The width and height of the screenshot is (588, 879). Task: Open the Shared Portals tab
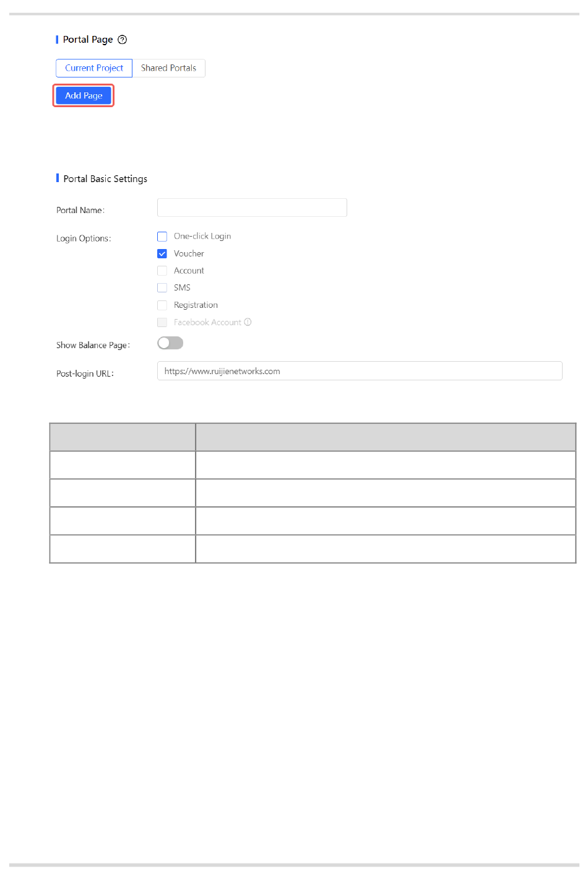168,68
